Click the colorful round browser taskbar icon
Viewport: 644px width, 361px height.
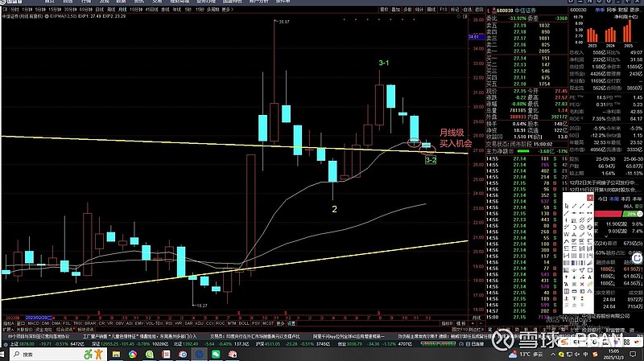tap(132, 354)
